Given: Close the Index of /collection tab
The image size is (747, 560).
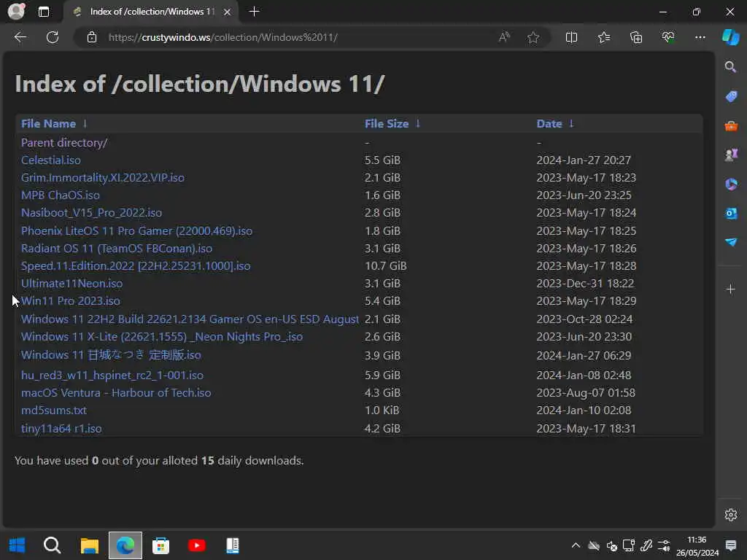Looking at the screenshot, I should (228, 12).
